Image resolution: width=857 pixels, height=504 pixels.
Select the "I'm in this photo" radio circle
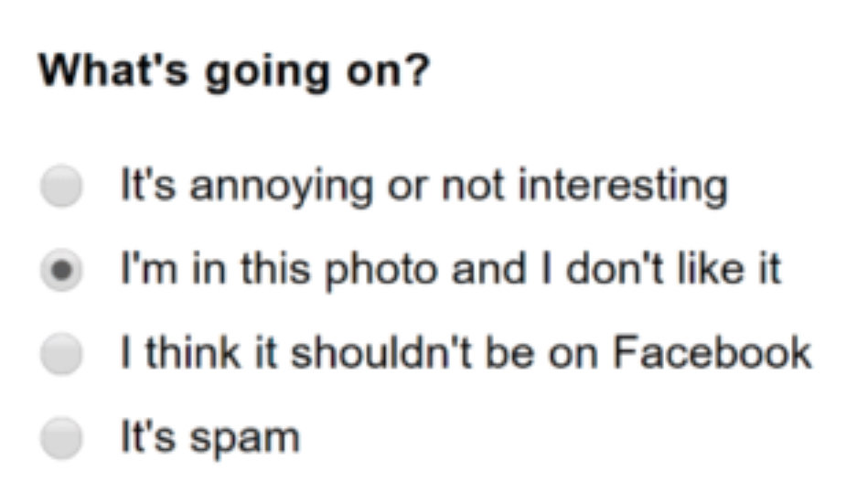pos(61,270)
